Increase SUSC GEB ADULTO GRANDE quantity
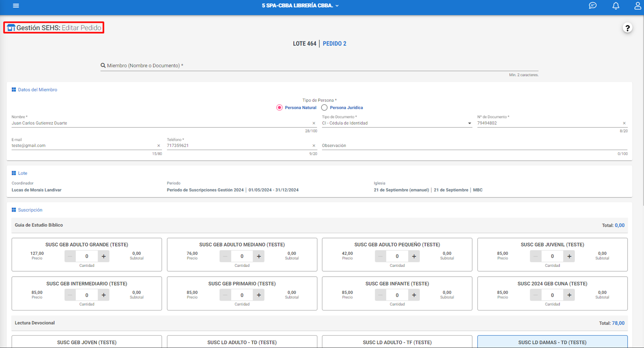This screenshot has width=644, height=348. (104, 256)
